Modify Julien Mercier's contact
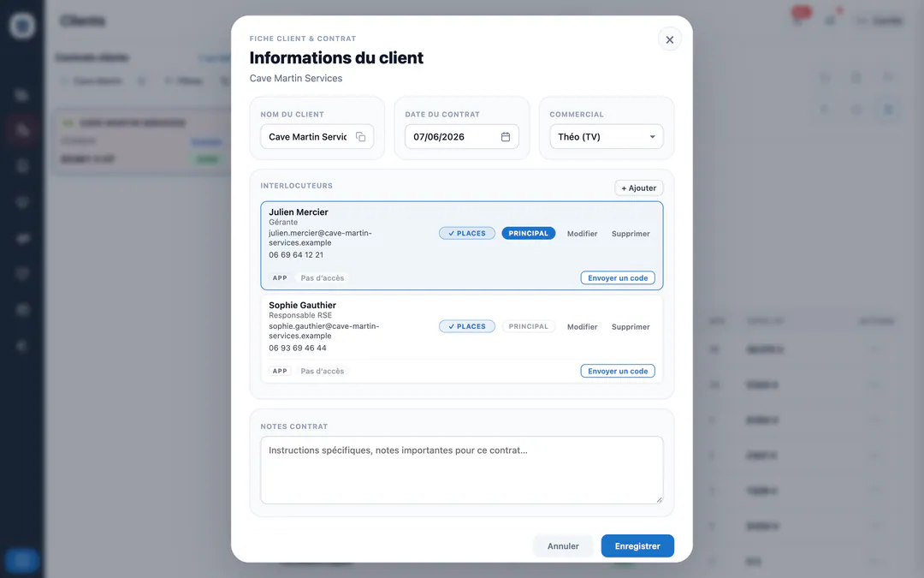Viewport: 924px width, 578px height. (x=583, y=234)
